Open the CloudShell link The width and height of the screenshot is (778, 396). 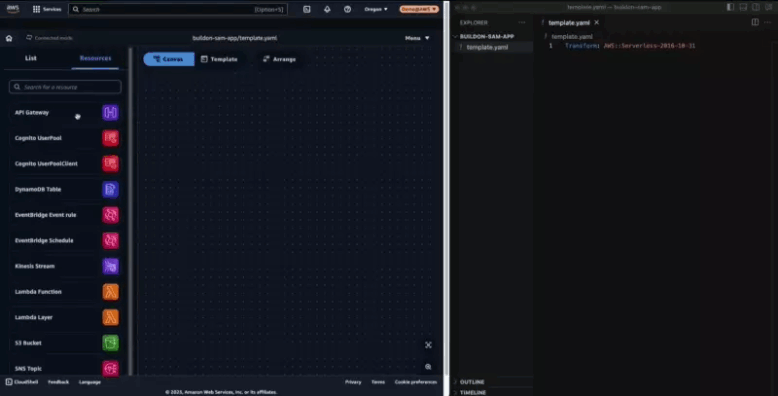coord(22,382)
